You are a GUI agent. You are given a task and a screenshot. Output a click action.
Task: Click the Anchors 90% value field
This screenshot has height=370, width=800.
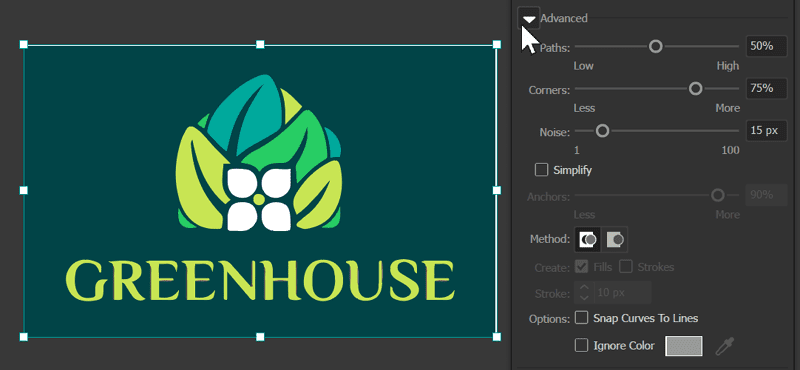[x=766, y=195]
